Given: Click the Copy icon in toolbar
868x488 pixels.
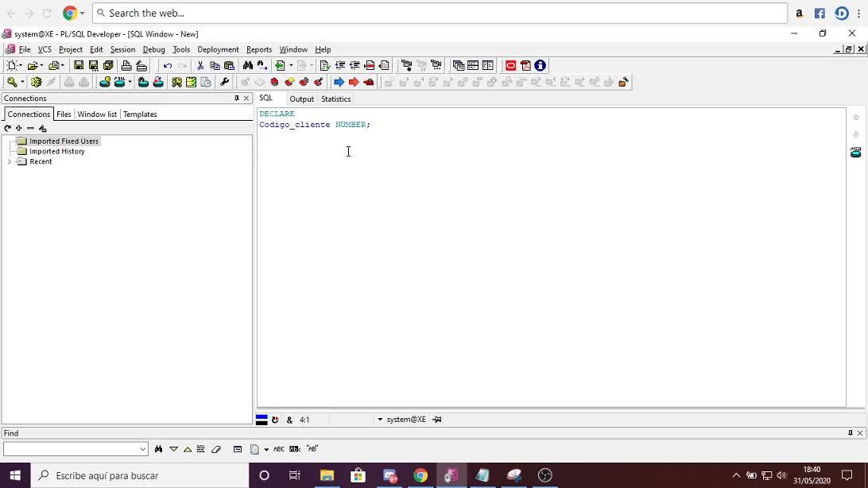Looking at the screenshot, I should point(215,66).
